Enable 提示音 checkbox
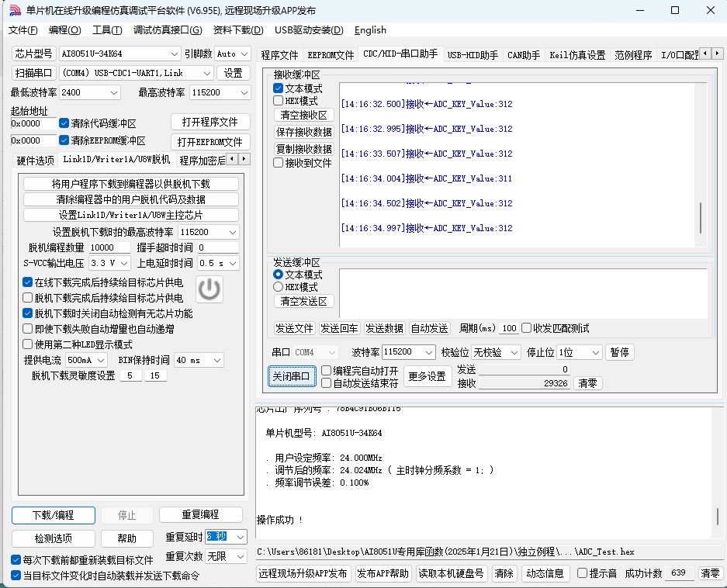Viewport: 727px width, 588px height. point(583,573)
